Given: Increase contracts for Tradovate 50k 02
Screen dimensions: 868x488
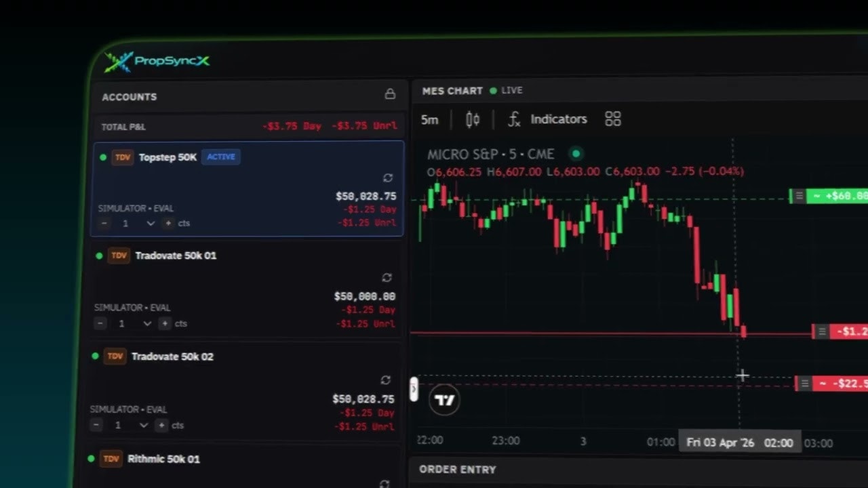Looking at the screenshot, I should pyautogui.click(x=161, y=426).
